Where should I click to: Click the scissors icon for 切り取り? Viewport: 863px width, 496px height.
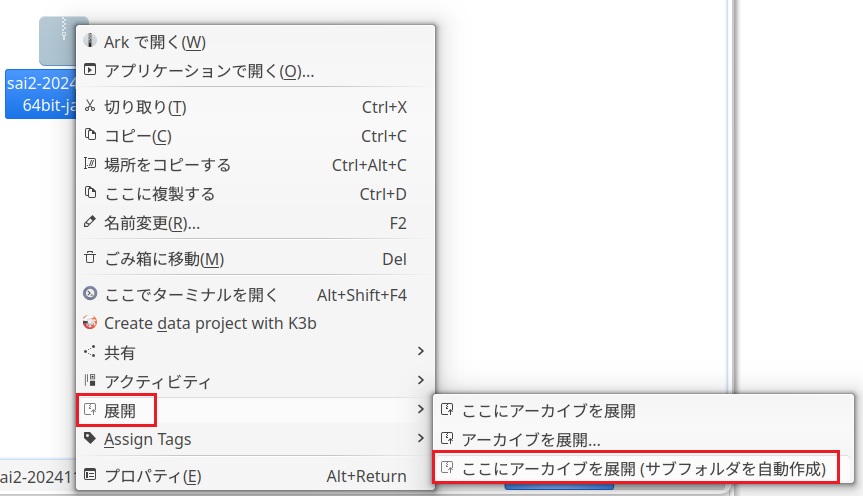coord(91,107)
